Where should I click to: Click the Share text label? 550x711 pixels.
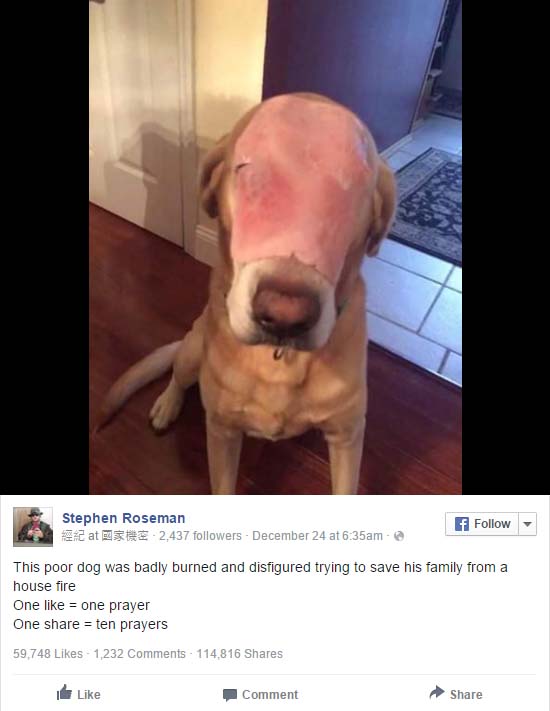(466, 695)
